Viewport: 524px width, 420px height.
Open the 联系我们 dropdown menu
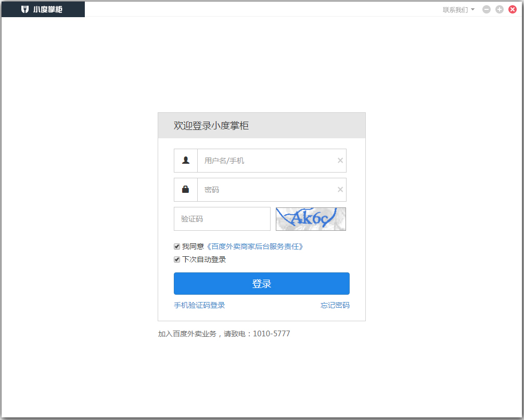pos(458,10)
